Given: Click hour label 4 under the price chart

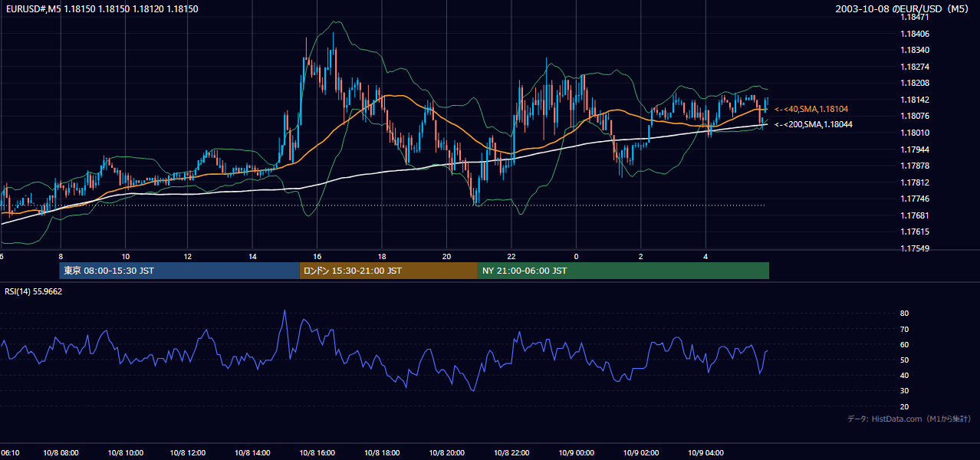Looking at the screenshot, I should (x=705, y=256).
